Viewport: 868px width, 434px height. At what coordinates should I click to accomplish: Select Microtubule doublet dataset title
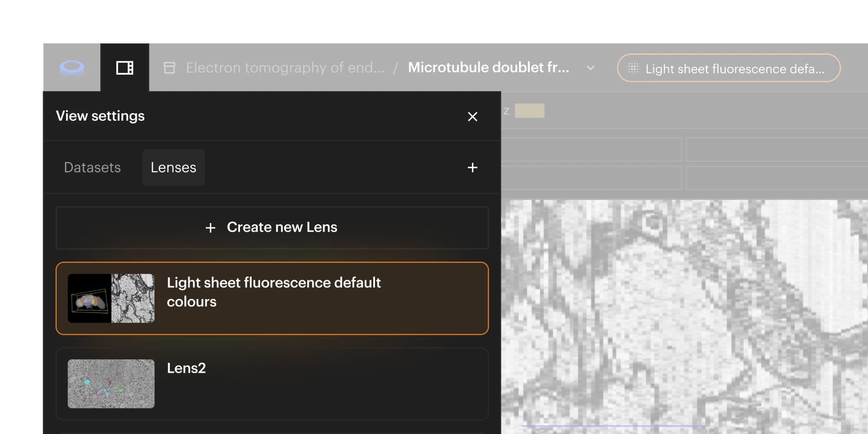coord(489,67)
